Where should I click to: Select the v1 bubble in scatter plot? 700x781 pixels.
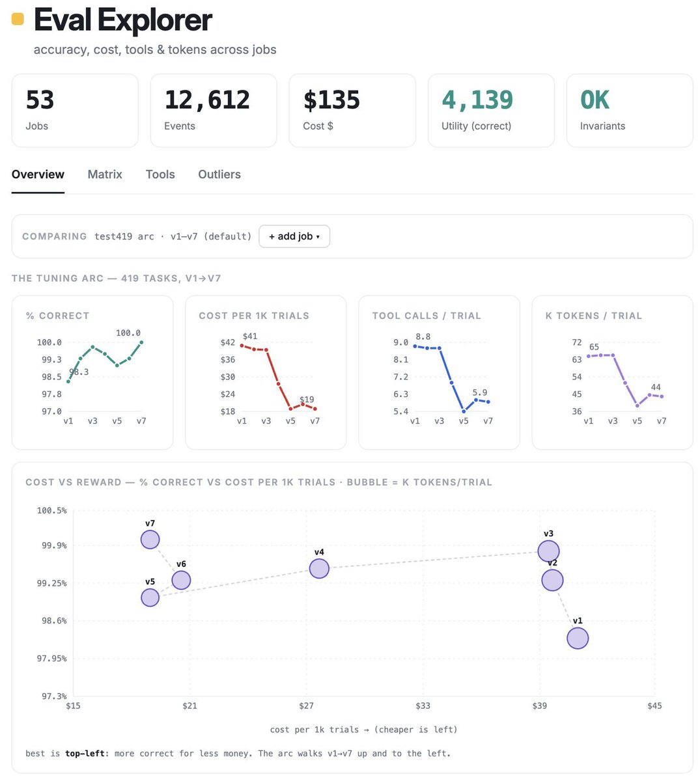pyautogui.click(x=578, y=638)
